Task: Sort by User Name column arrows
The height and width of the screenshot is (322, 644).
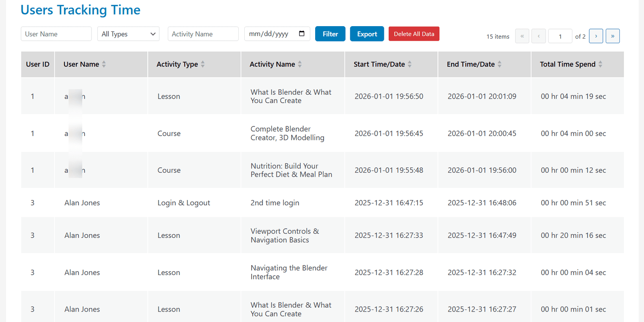Action: [x=104, y=64]
